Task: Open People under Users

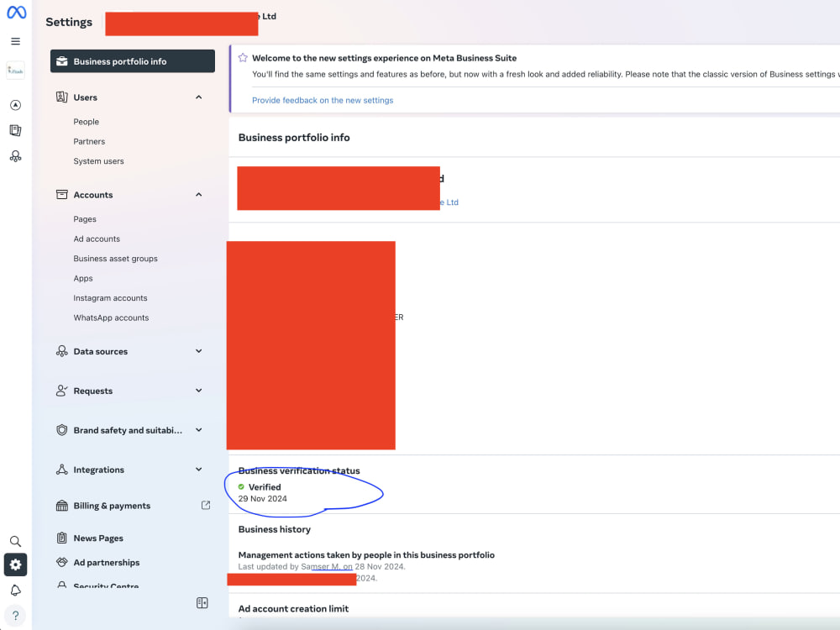Action: click(87, 122)
